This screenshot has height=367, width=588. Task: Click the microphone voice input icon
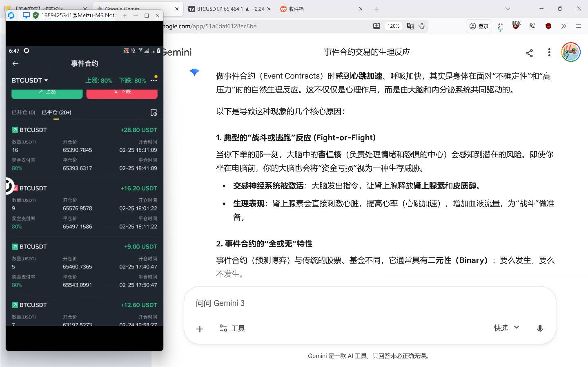pos(540,328)
